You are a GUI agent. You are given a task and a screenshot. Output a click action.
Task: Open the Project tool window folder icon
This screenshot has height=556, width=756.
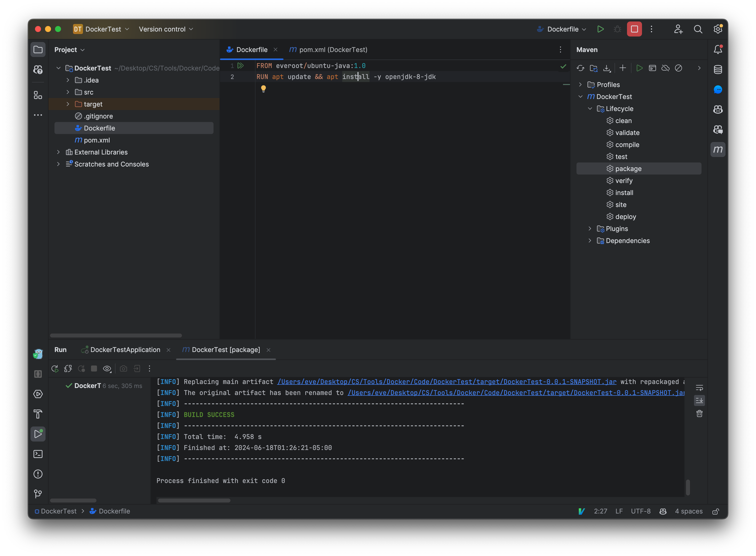(x=38, y=50)
